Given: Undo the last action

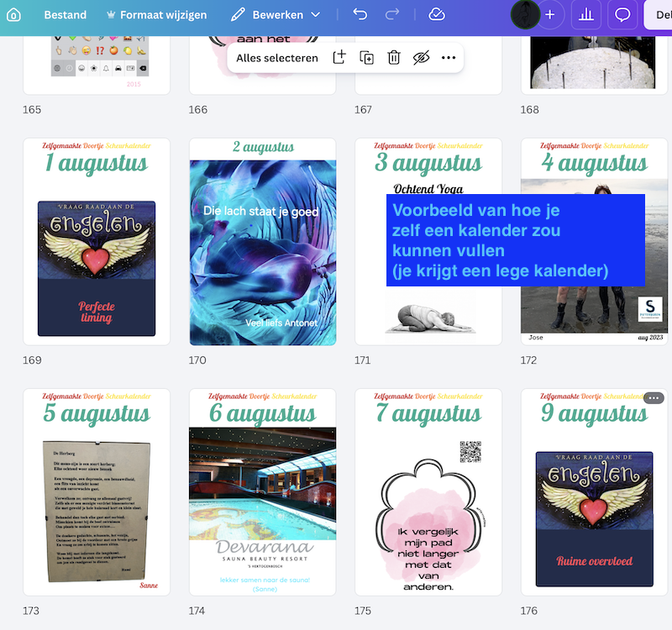Looking at the screenshot, I should [x=360, y=14].
